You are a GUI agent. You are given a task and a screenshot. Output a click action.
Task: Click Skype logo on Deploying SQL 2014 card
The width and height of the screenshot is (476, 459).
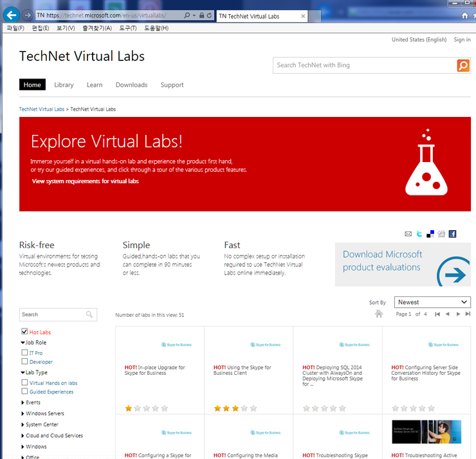click(354, 345)
